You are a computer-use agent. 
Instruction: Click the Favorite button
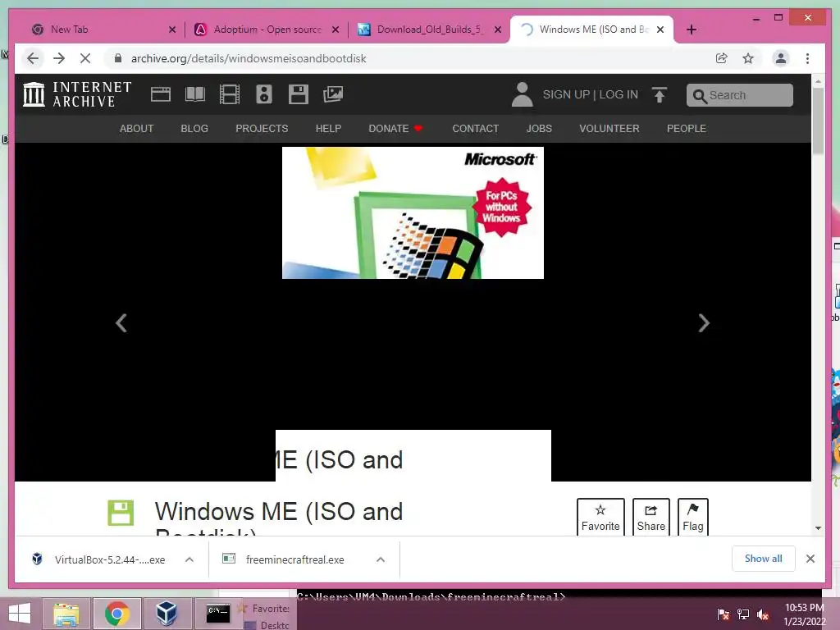pos(600,517)
